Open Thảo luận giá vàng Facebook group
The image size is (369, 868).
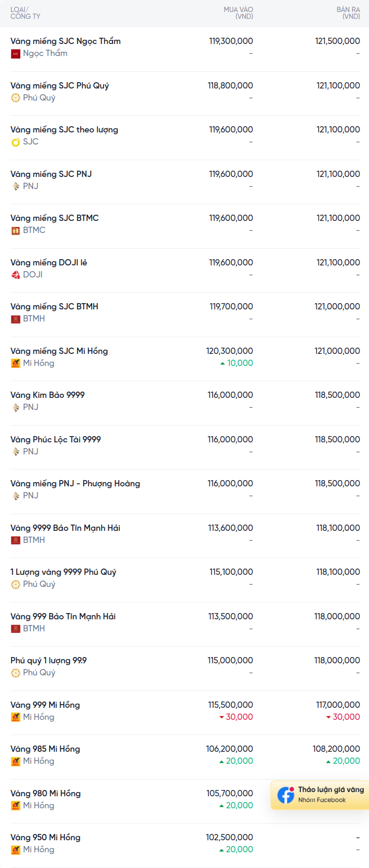point(320,795)
